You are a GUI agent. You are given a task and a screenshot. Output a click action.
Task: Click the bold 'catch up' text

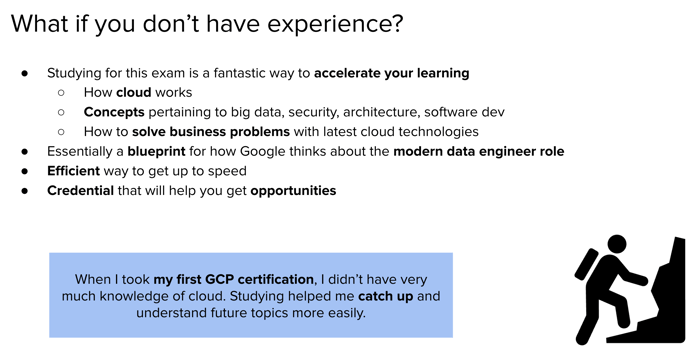(x=386, y=296)
